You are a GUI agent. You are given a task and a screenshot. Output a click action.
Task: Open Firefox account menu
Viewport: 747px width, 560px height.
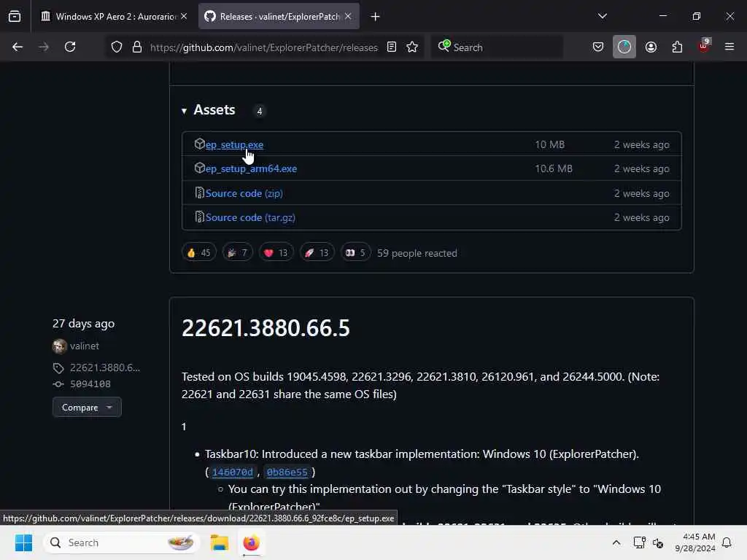pyautogui.click(x=651, y=47)
